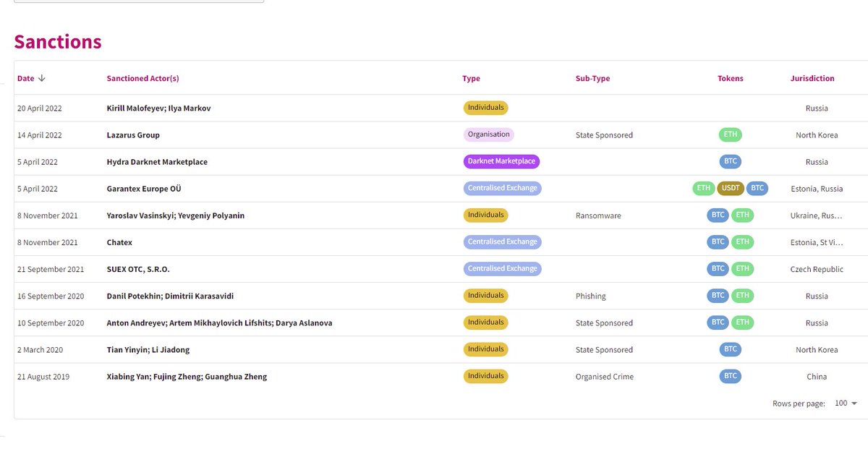Select Centralised Exchange tag for Chatex

(x=502, y=242)
